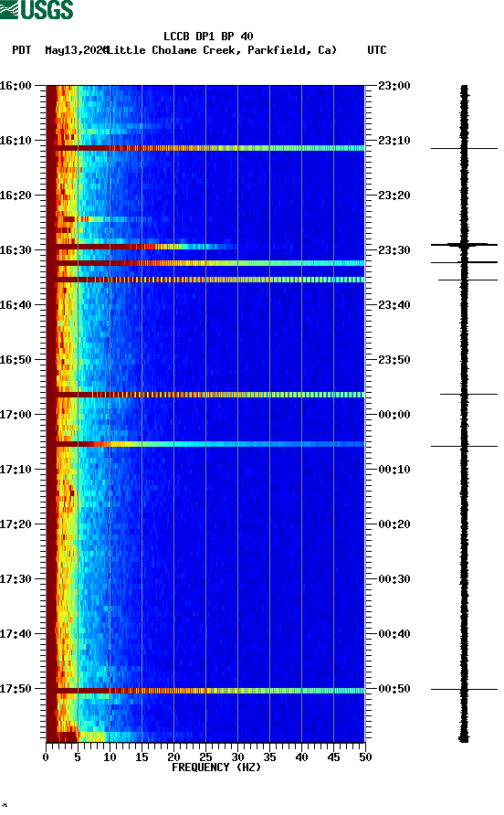
Task: Click the date label 'May13,2020'
Action: 76,50
